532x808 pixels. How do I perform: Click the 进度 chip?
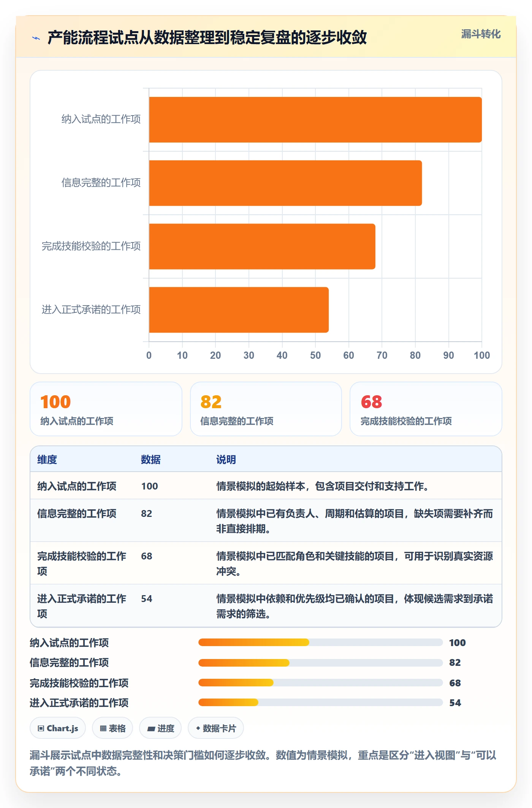[x=160, y=728]
